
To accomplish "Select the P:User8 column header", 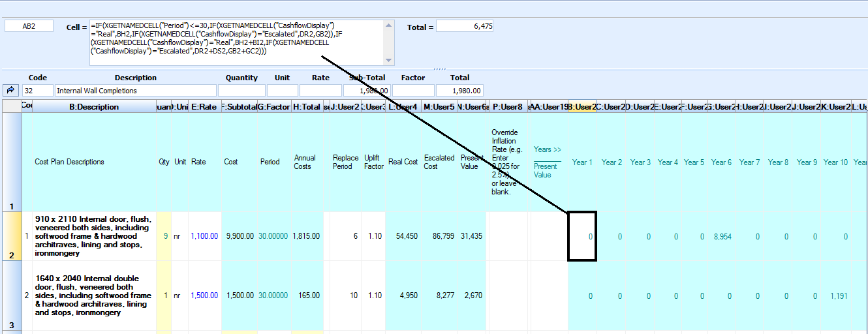I will (x=507, y=106).
